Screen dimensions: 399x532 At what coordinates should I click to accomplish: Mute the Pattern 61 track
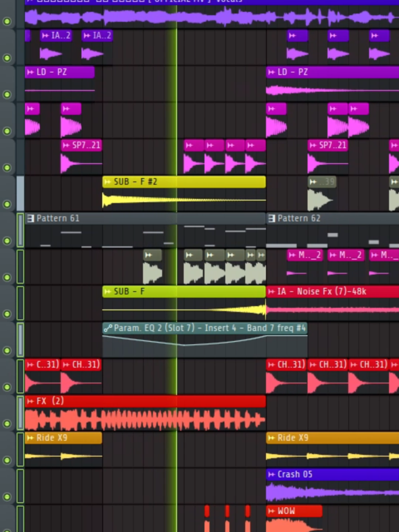click(x=7, y=241)
